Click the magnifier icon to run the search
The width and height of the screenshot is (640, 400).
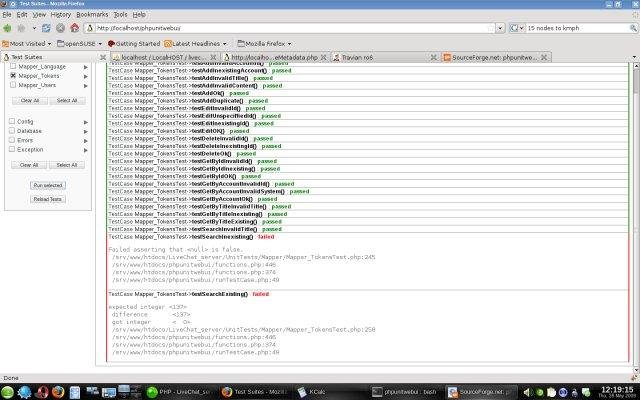tap(633, 28)
